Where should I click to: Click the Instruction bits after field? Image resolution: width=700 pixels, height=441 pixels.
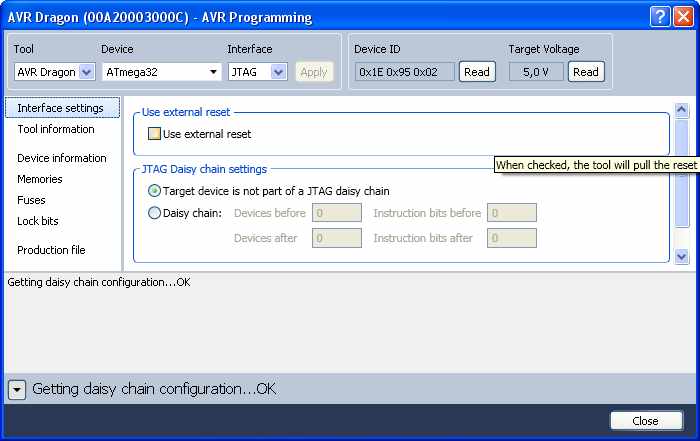click(512, 238)
